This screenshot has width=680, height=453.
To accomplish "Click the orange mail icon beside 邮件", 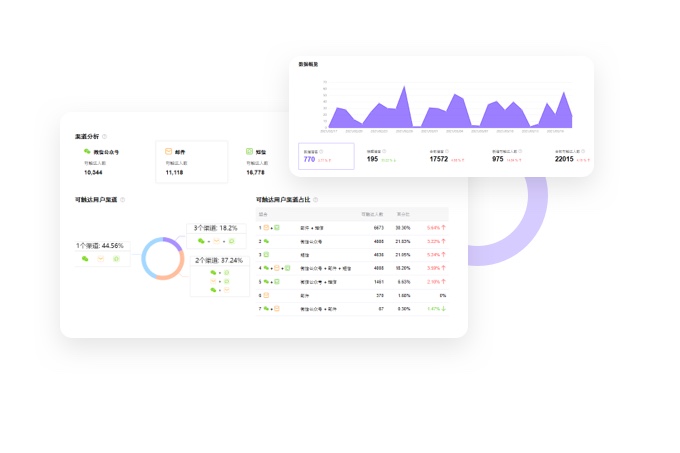I will pos(169,152).
